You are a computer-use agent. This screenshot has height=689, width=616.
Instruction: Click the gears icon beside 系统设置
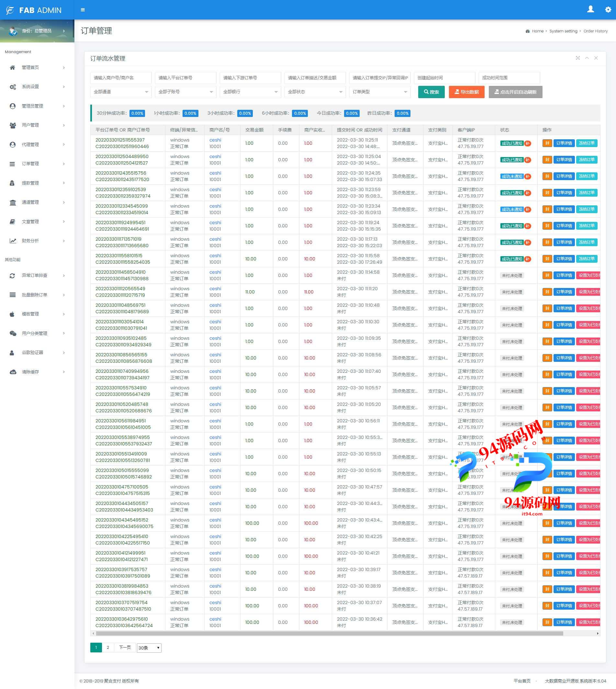pos(13,87)
